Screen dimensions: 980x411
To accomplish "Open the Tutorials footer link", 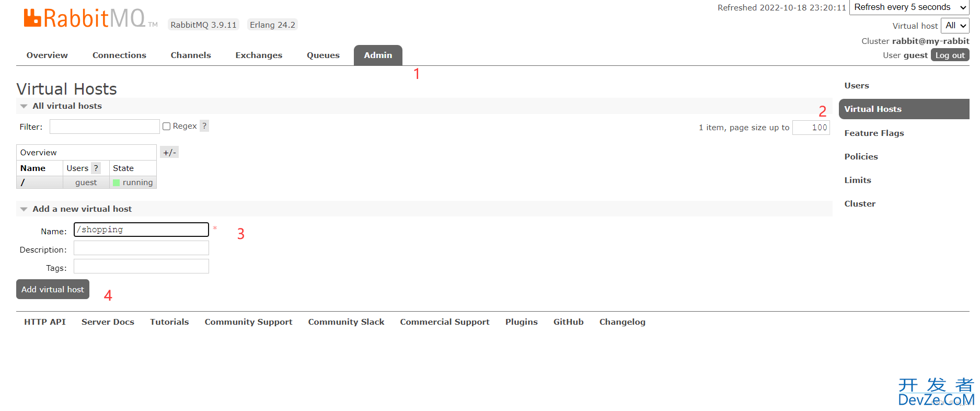I will pos(169,322).
